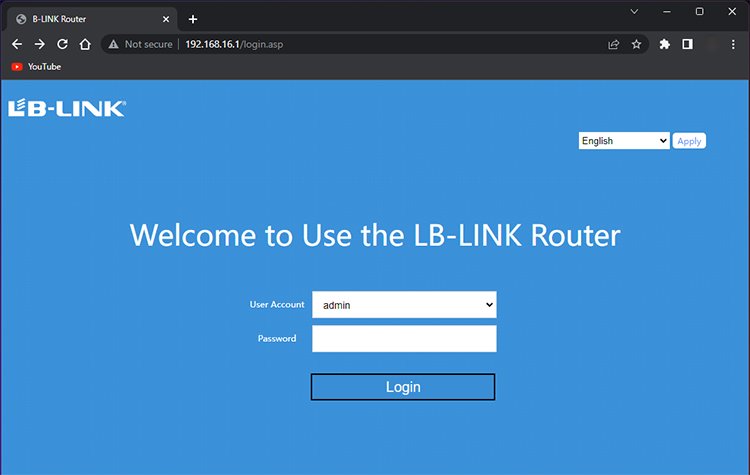
Task: Click the browser forward arrow
Action: pos(40,44)
